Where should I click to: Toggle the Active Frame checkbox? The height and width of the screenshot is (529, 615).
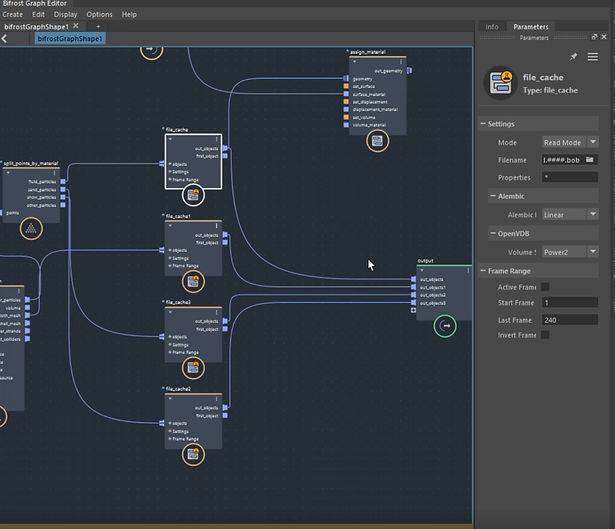[x=545, y=287]
